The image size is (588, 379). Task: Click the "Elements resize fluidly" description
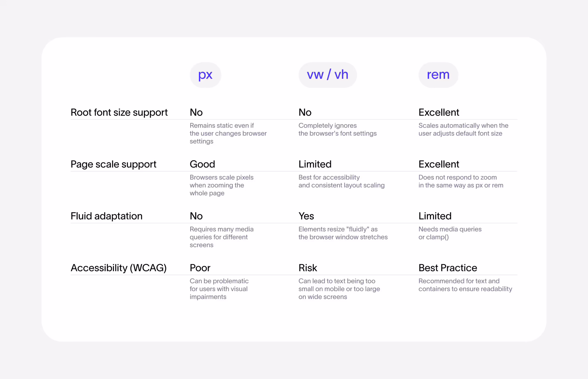click(343, 233)
